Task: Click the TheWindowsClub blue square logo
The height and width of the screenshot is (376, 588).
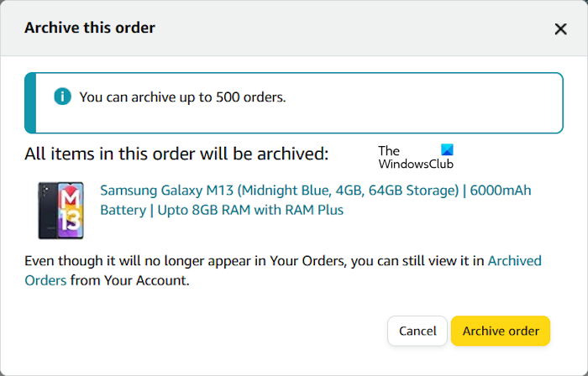Action: coord(445,150)
